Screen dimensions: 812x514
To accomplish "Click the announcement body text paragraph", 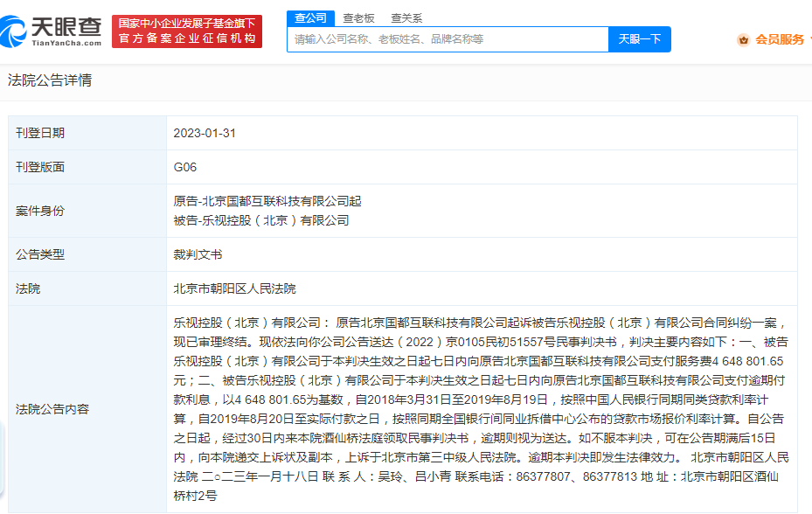I will point(481,408).
